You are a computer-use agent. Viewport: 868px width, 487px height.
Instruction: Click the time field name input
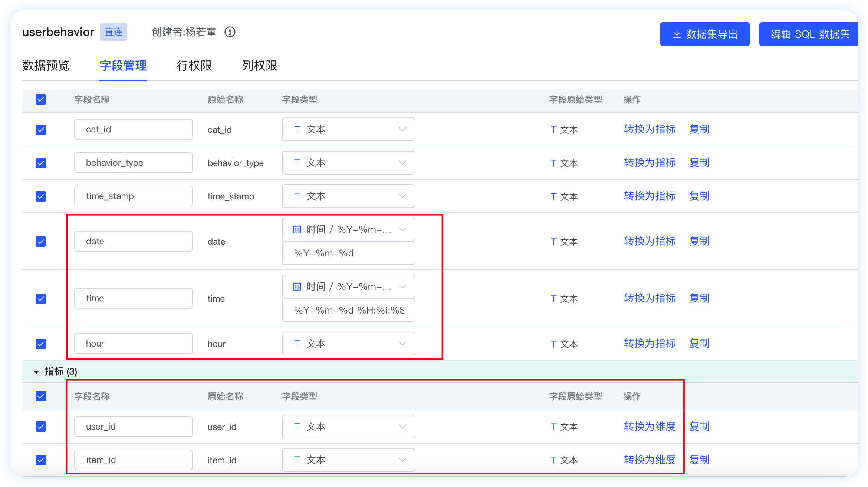[x=134, y=298]
